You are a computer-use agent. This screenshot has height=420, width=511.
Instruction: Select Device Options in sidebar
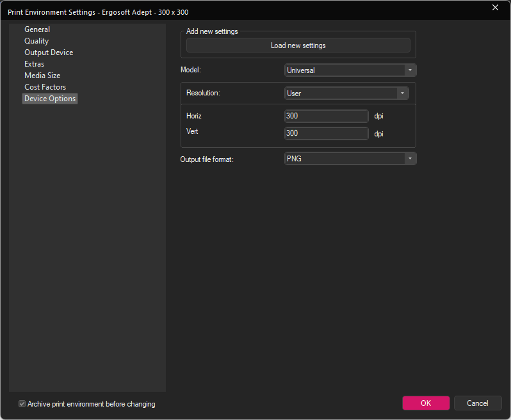point(50,99)
